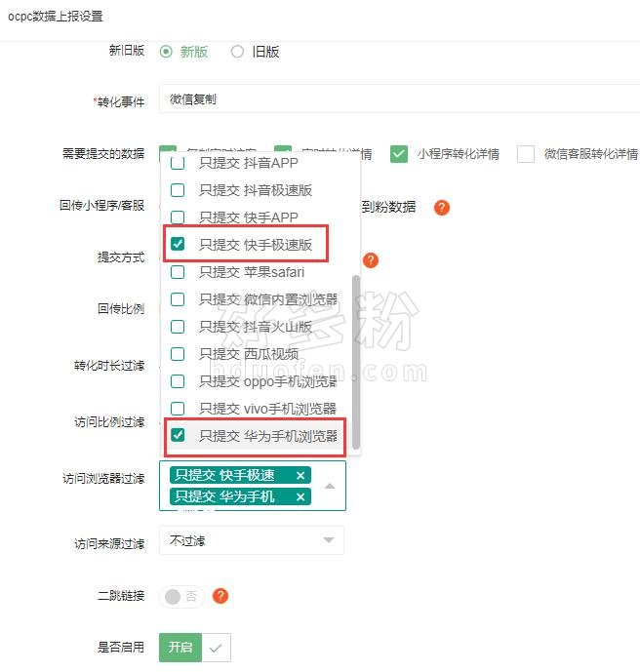Check 只提交 抖音APP option

point(178,163)
